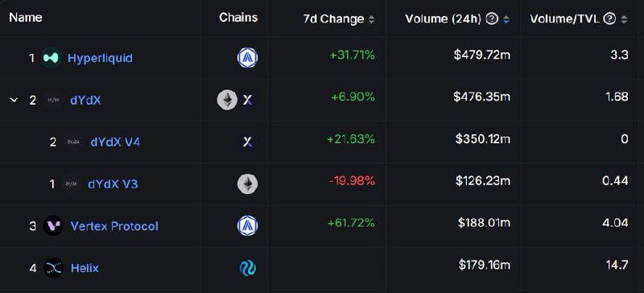Click the Helix protocol logo icon
Viewport: 644px width, 293px height.
click(53, 268)
